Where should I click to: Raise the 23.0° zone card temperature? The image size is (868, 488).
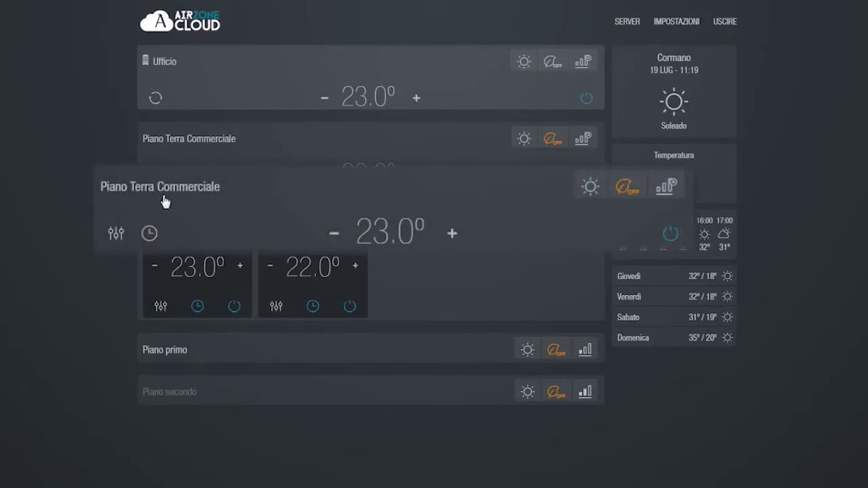(240, 266)
